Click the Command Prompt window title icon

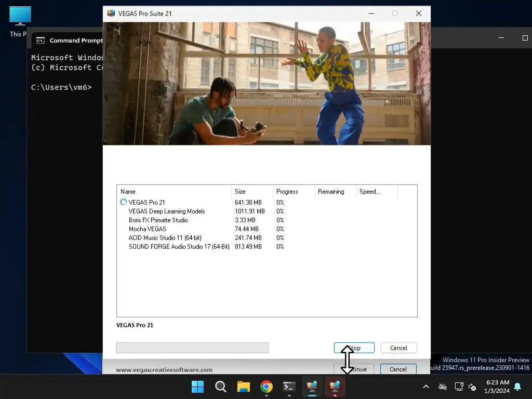pos(41,41)
